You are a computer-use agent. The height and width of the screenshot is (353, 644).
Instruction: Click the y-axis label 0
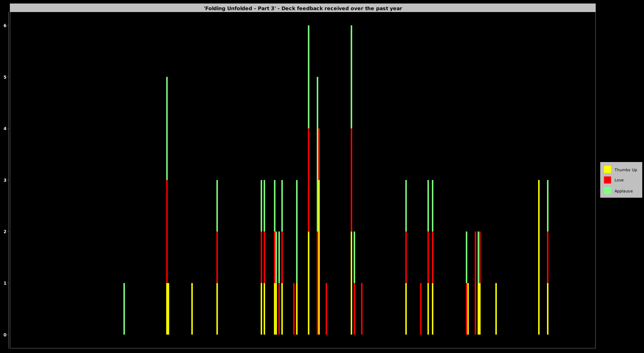[5, 335]
